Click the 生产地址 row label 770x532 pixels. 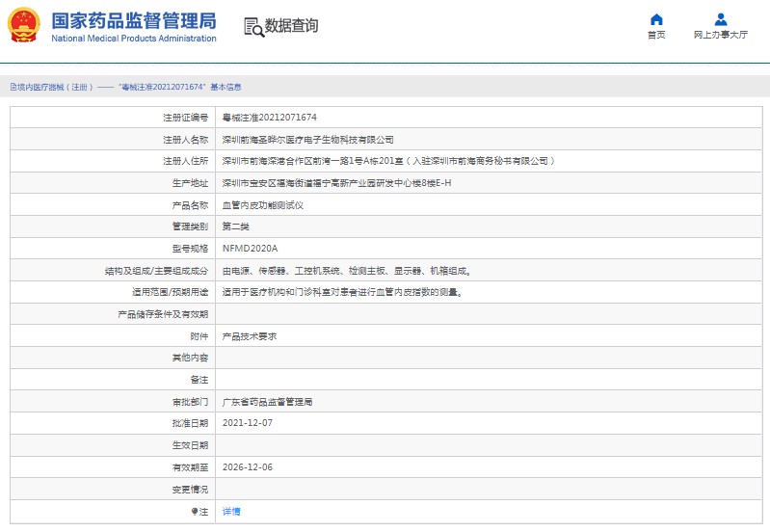[190, 183]
